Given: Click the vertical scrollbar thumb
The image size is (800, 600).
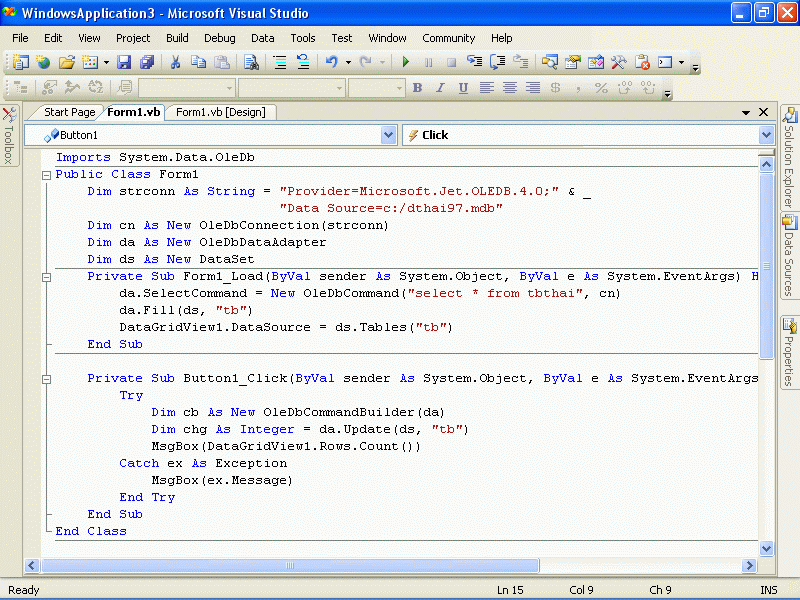Looking at the screenshot, I should pos(766,266).
